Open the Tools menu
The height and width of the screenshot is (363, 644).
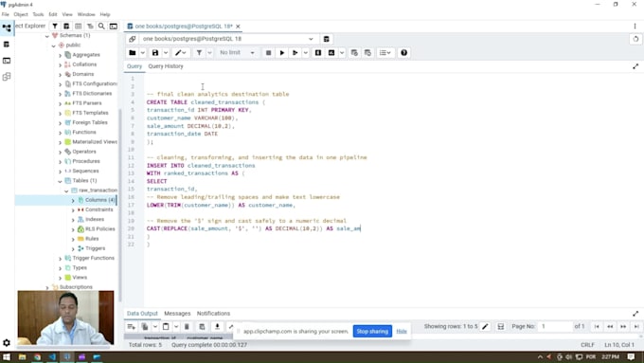pos(38,14)
